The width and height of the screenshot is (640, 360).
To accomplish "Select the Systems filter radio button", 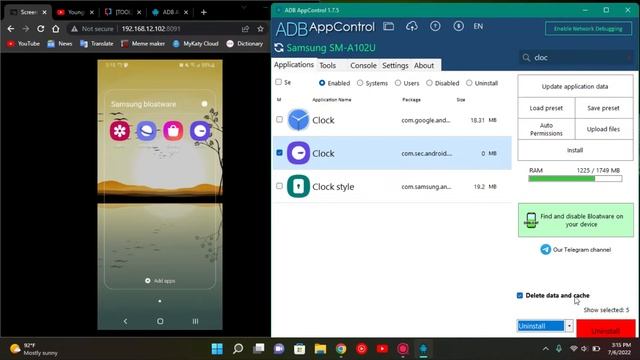I will click(360, 83).
